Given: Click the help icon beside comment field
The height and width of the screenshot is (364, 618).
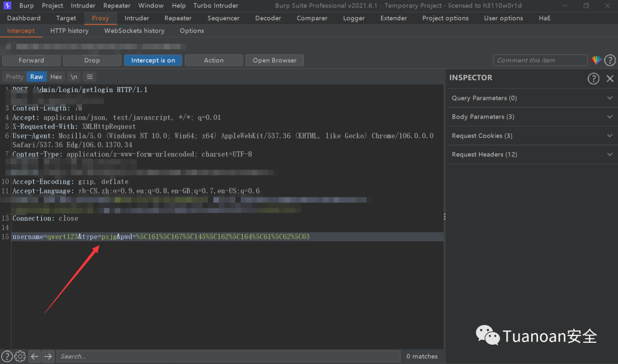Looking at the screenshot, I should 610,60.
